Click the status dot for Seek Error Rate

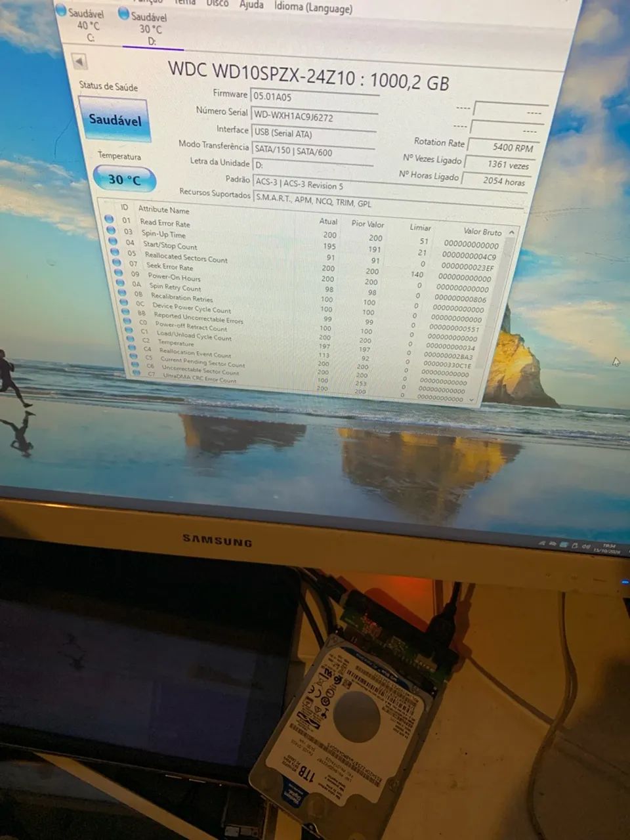(117, 262)
